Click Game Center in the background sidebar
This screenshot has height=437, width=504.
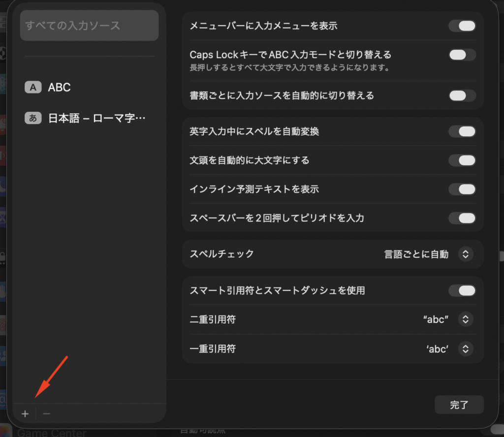click(x=52, y=433)
